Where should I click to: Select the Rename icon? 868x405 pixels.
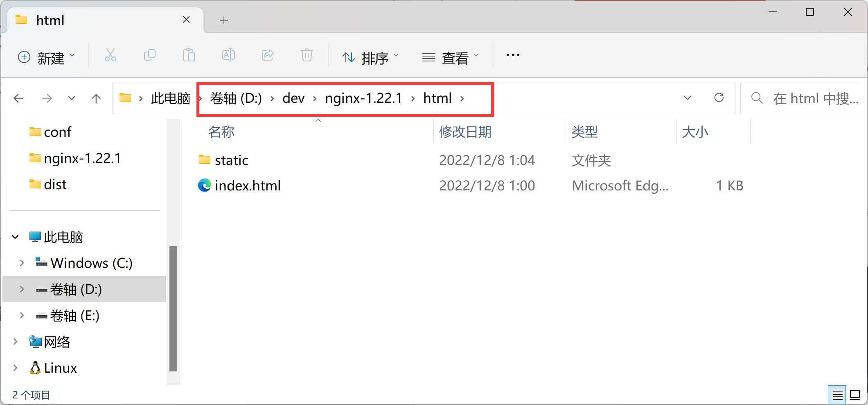pos(228,55)
